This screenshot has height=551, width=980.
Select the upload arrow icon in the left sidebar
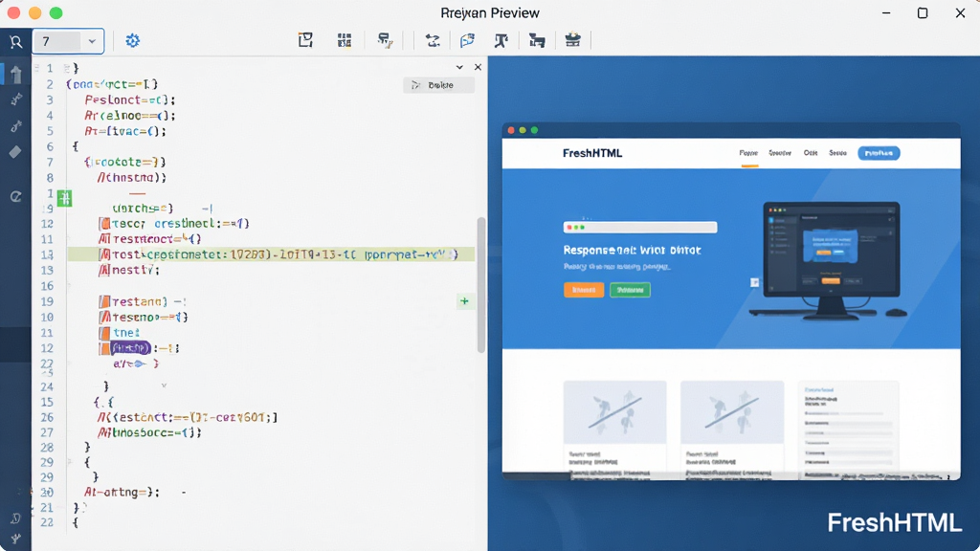[x=16, y=74]
